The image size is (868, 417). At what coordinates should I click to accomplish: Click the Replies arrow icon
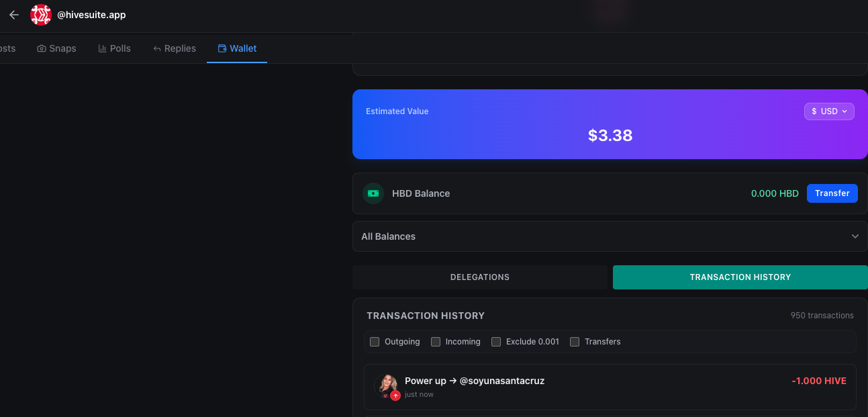click(157, 48)
